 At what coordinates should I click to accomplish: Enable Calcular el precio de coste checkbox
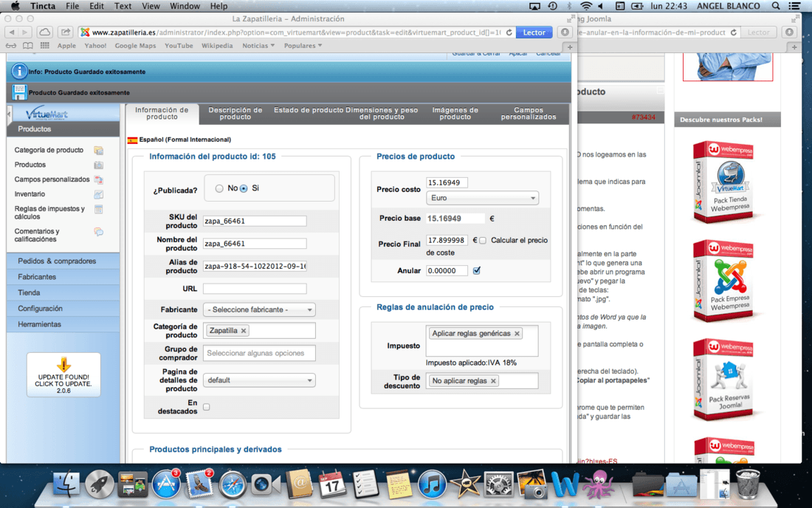coord(483,240)
